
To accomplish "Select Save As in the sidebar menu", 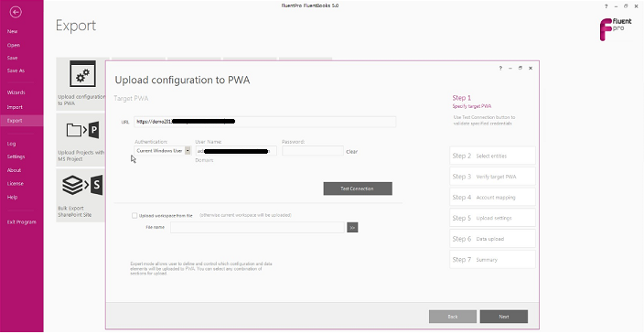I will [16, 70].
